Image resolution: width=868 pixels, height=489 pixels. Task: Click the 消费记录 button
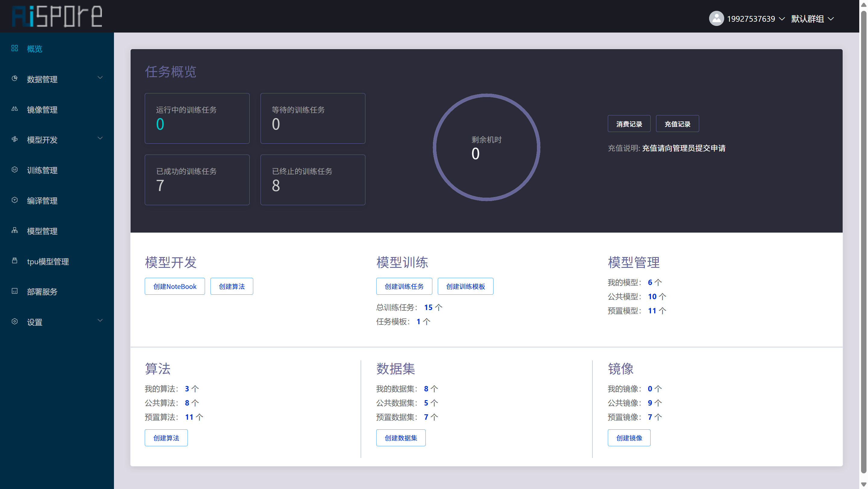629,124
